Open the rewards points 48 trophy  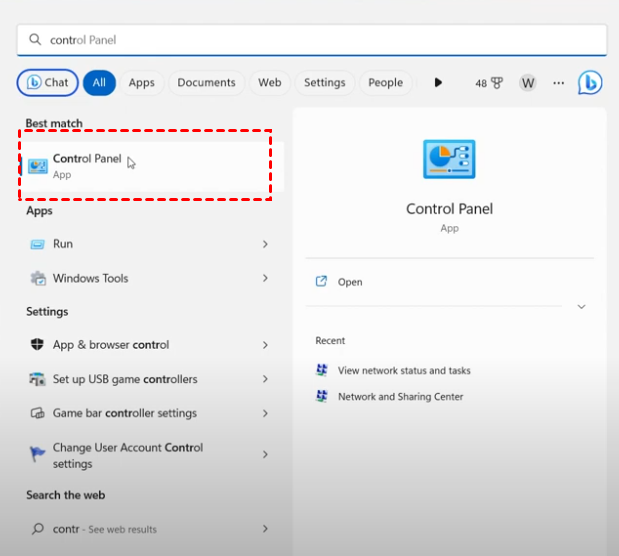tap(489, 83)
